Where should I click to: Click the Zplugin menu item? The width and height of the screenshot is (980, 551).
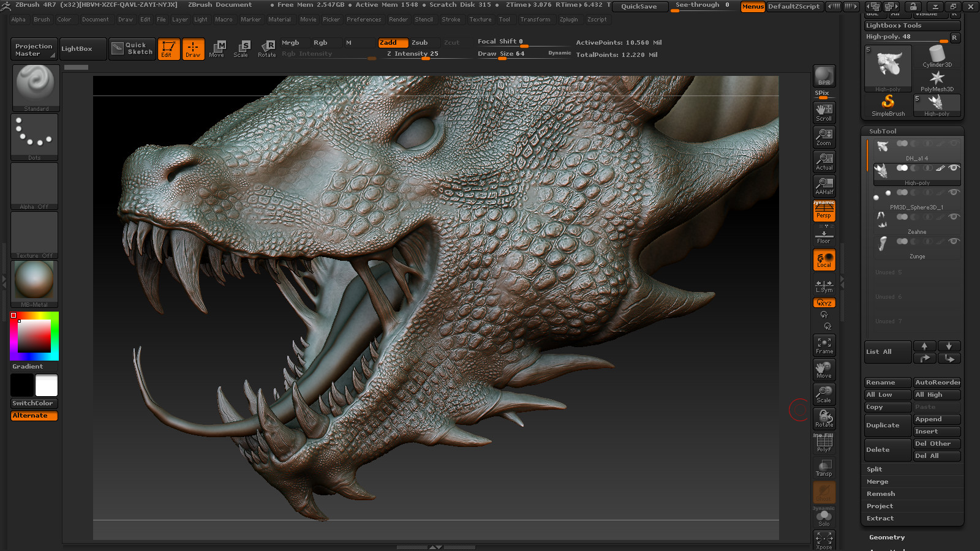[568, 19]
